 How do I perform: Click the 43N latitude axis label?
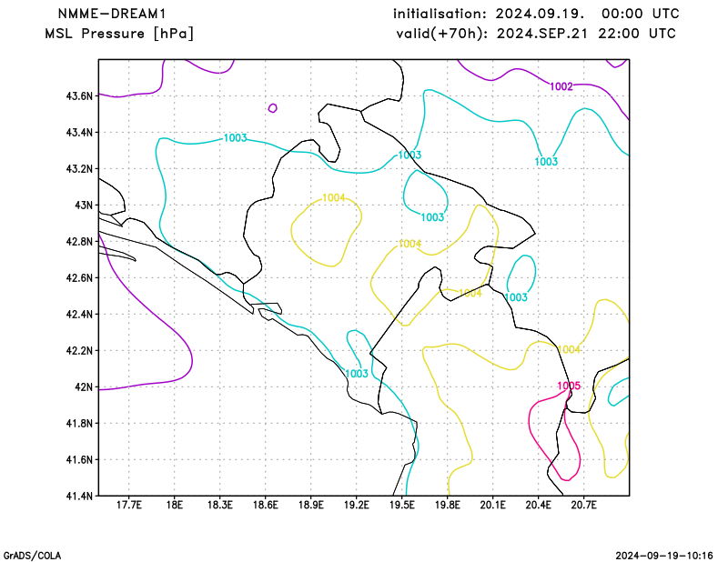[x=84, y=206]
